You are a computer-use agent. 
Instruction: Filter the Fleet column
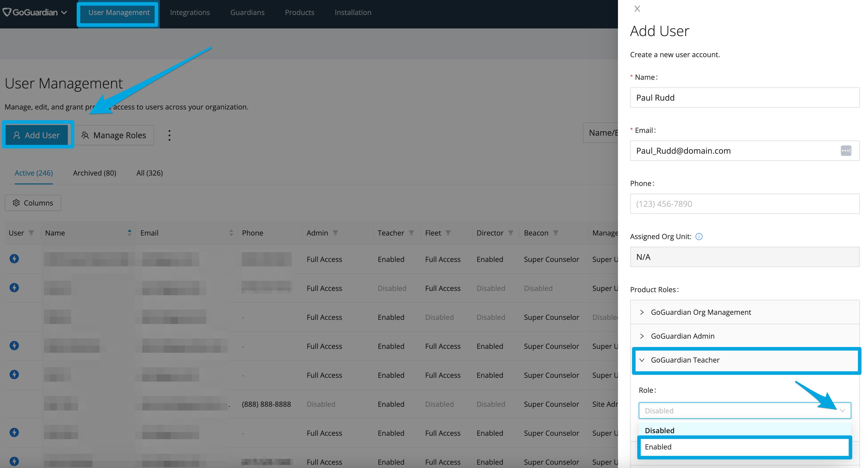pos(448,233)
